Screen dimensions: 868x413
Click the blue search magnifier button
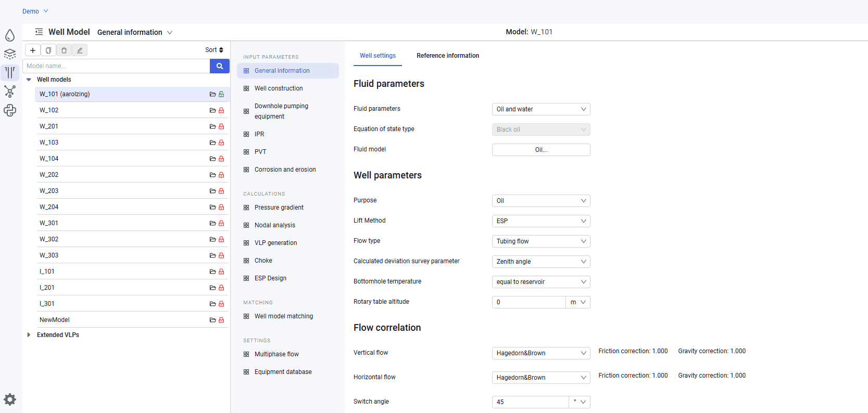220,66
